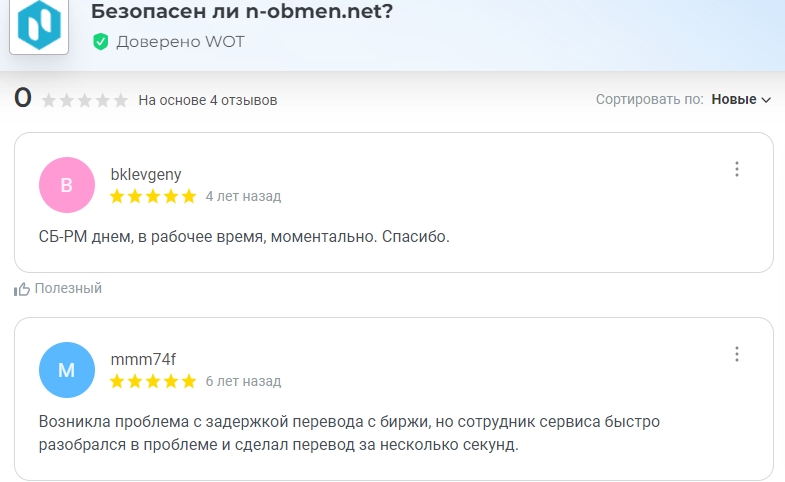Mark bklevgeny's review as "Полезный"
Viewport: 785px width, 482px height.
[68, 289]
